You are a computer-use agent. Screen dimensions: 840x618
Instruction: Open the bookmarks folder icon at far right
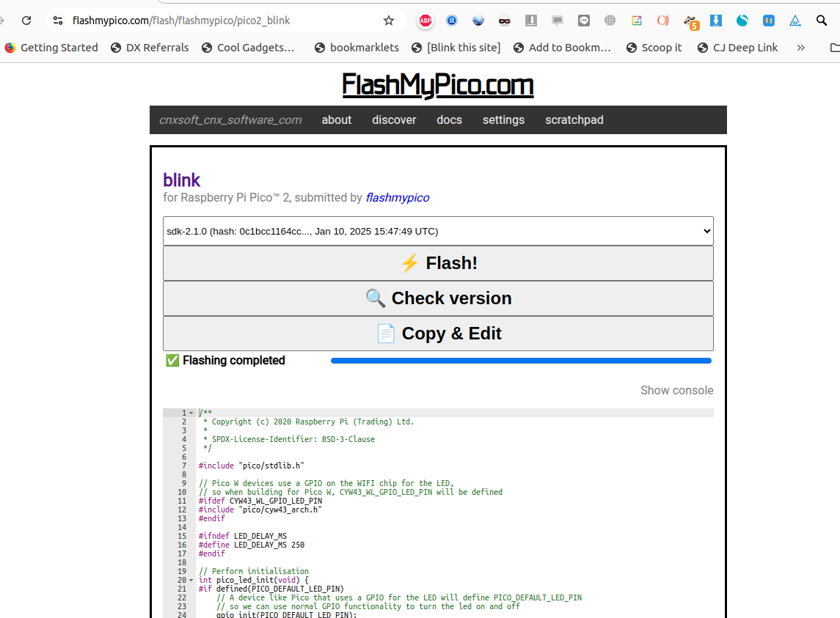point(835,48)
